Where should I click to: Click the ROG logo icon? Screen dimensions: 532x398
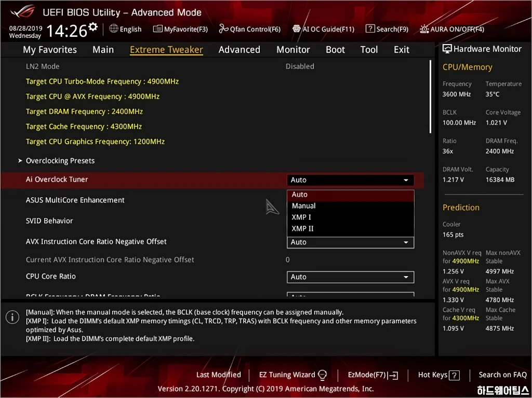pos(23,11)
